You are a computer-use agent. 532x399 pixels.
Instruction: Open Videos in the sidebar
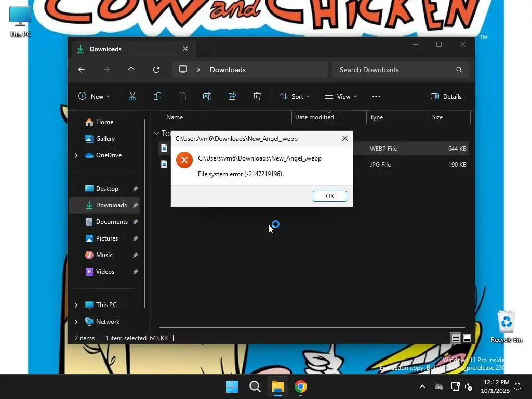(x=105, y=271)
